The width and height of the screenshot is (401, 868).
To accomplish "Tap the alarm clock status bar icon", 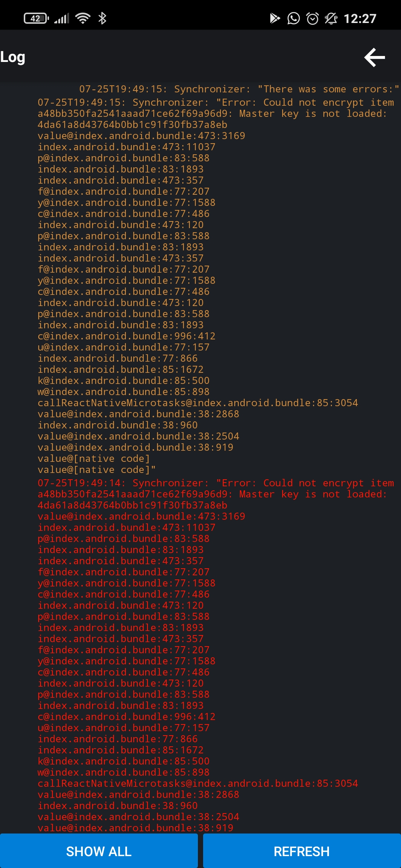I will click(311, 18).
